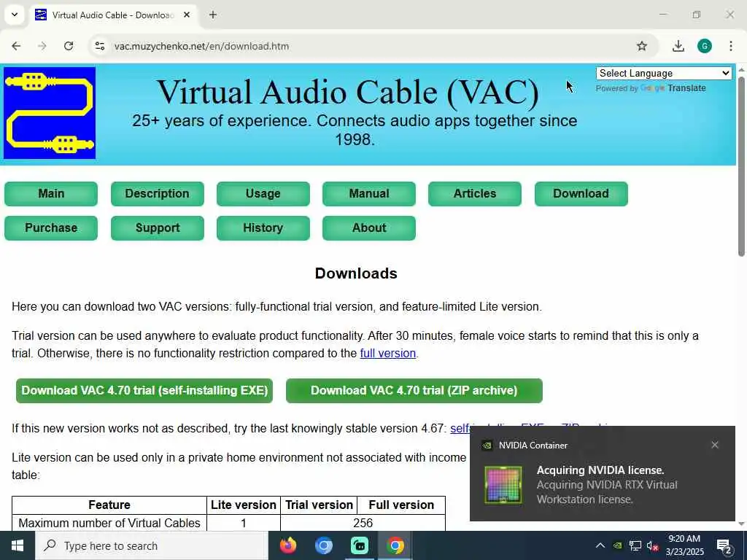Open the Description page button
This screenshot has height=560, width=747.
[158, 194]
